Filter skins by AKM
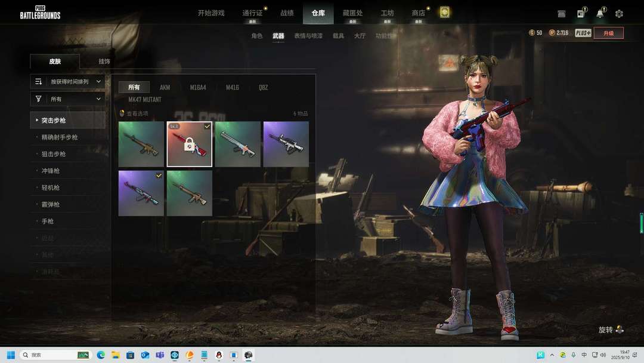The height and width of the screenshot is (363, 644). (x=165, y=87)
